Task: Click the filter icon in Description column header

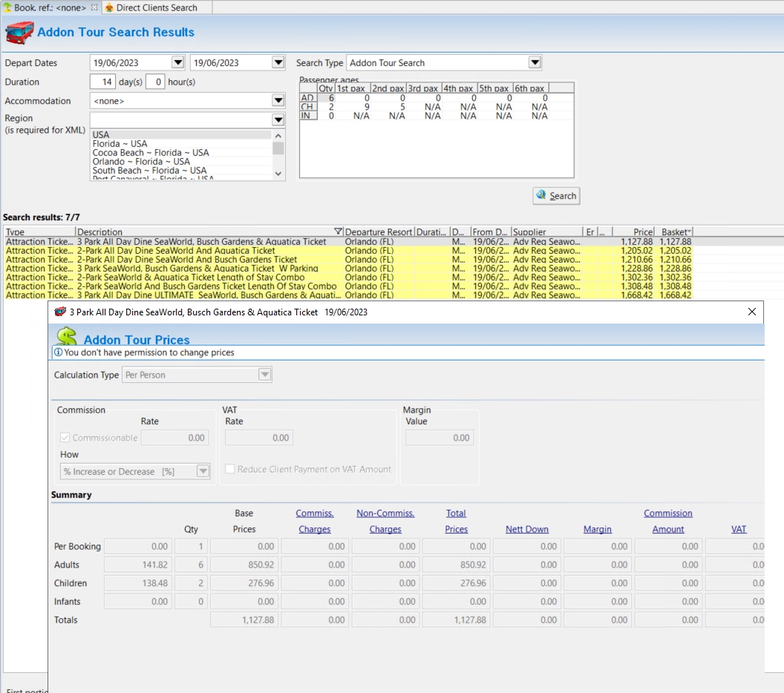Action: point(339,232)
